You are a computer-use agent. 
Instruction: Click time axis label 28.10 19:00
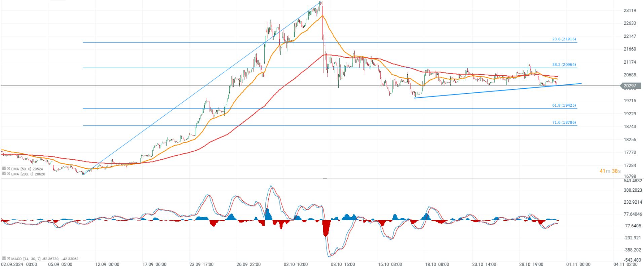pos(531,265)
